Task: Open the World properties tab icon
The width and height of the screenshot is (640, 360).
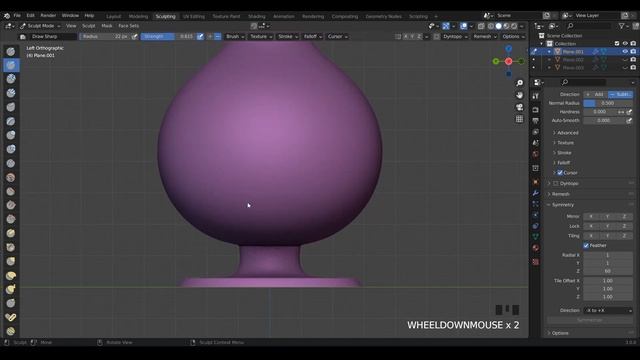Action: (x=536, y=154)
